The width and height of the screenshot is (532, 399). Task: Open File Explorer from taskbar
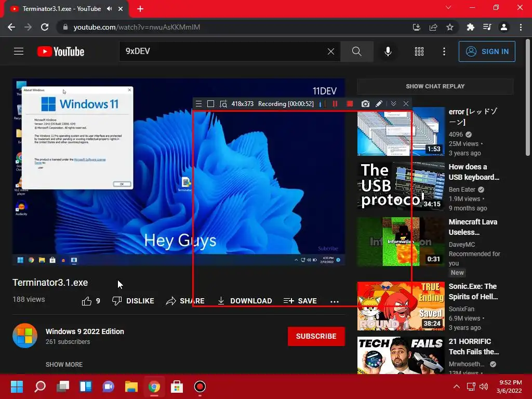coord(131,387)
